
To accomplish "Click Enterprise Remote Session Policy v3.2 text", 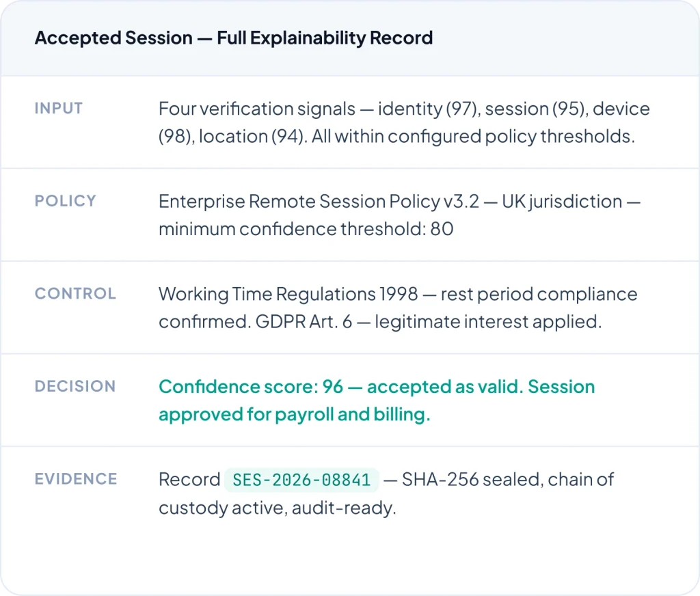I will coord(317,202).
